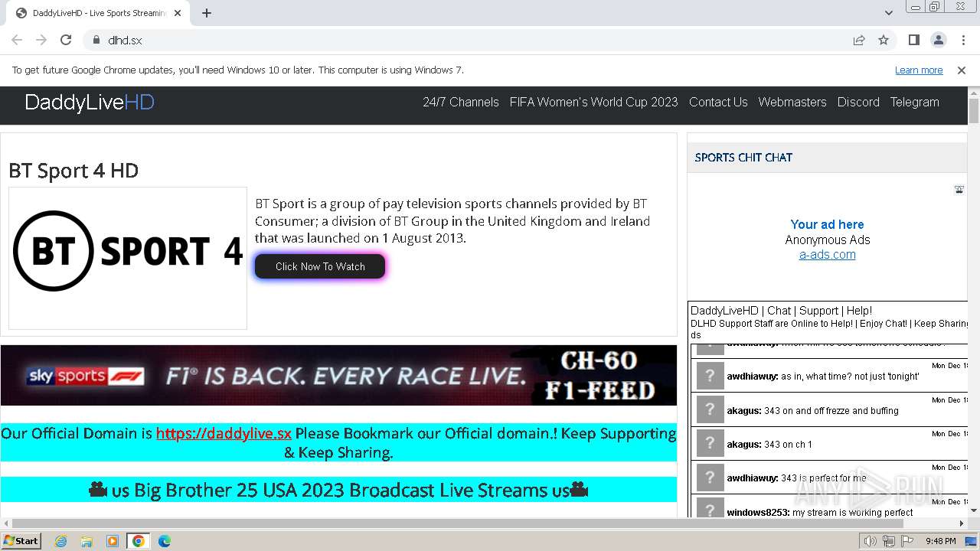Reload the page with refresh icon

point(66,40)
